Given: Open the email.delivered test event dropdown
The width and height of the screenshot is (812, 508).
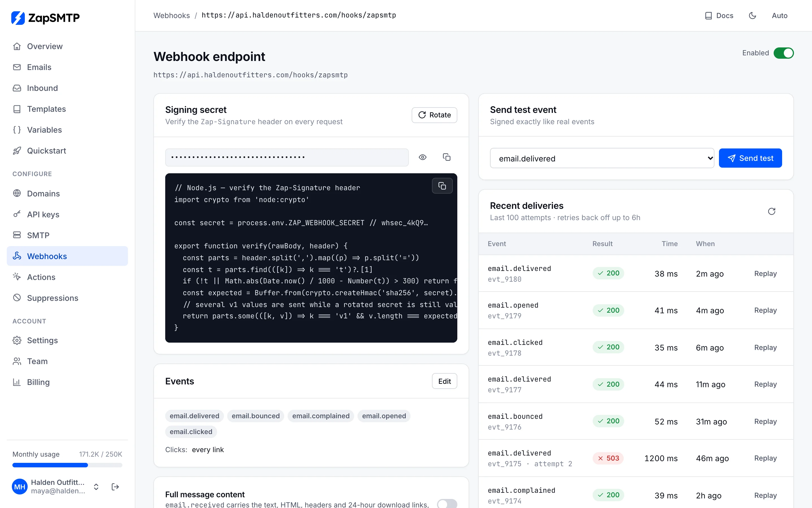Looking at the screenshot, I should (x=602, y=158).
